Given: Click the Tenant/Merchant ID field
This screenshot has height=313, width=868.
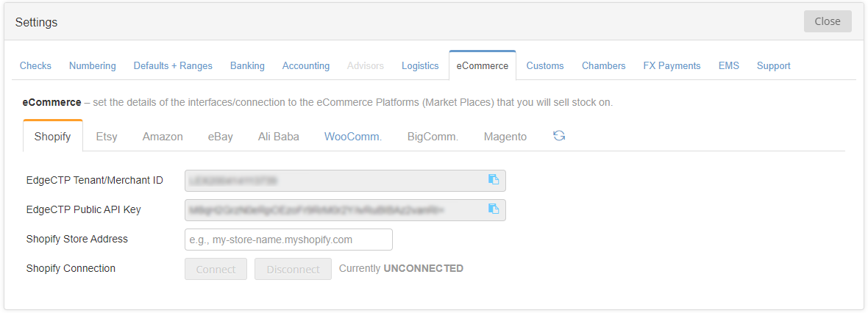Looking at the screenshot, I should click(x=345, y=180).
